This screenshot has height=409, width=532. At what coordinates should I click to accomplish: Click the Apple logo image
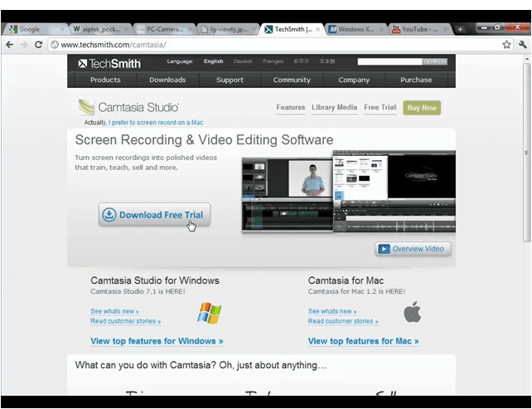click(x=412, y=311)
